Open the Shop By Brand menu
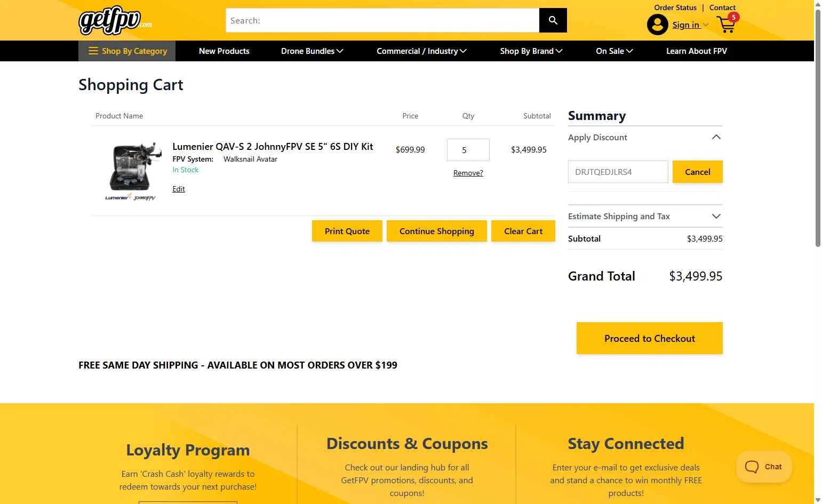This screenshot has width=822, height=504. [x=531, y=51]
